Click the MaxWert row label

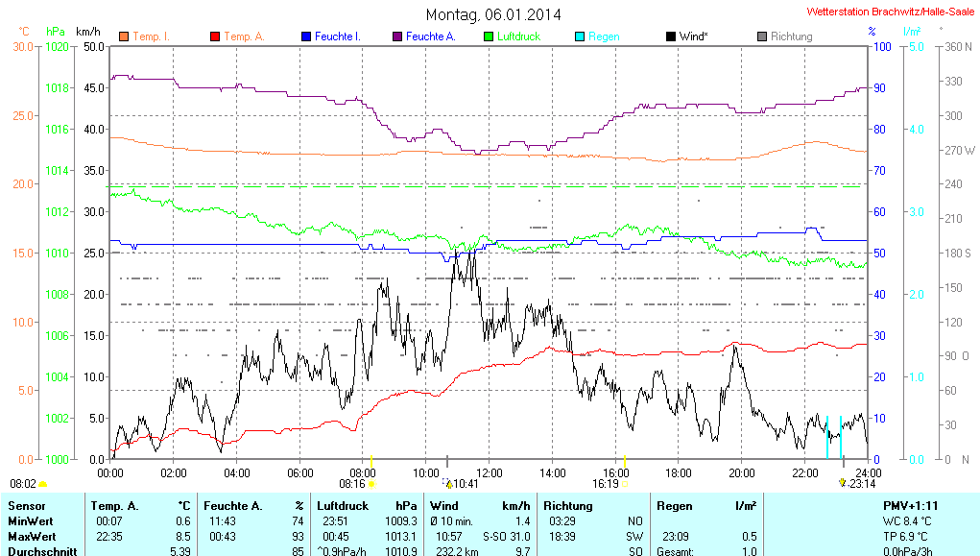pos(30,537)
